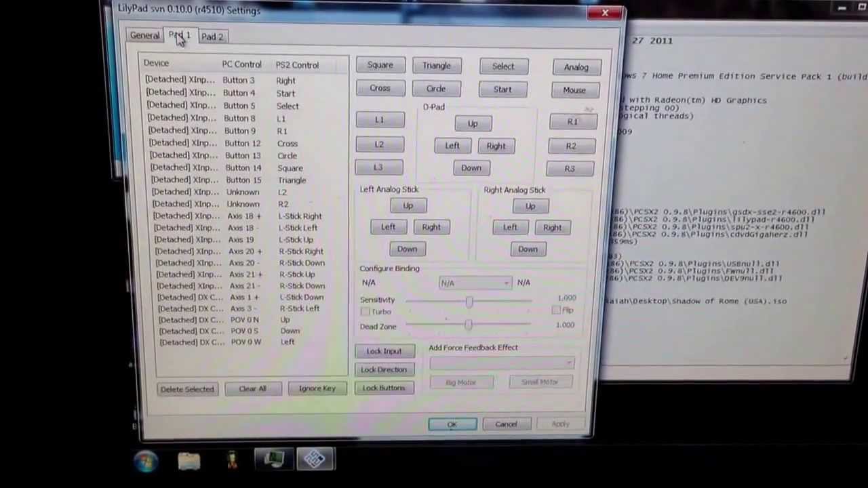Click the Ignore Key button
Image resolution: width=868 pixels, height=488 pixels.
click(317, 388)
